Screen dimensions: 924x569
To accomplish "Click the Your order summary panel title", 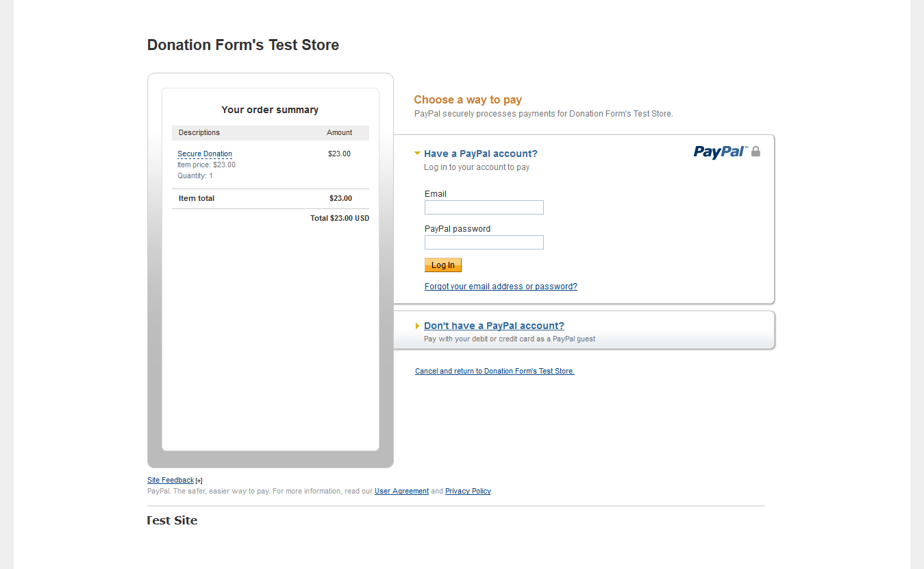I will [x=270, y=110].
